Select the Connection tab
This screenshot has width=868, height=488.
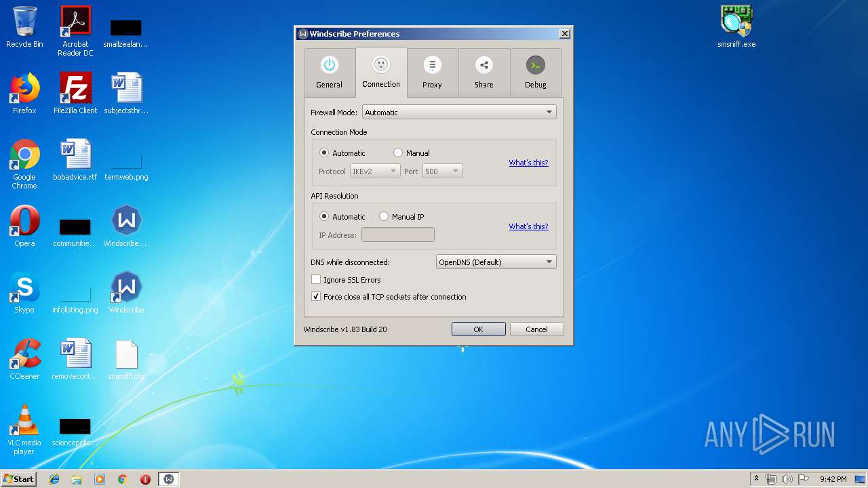pyautogui.click(x=381, y=72)
